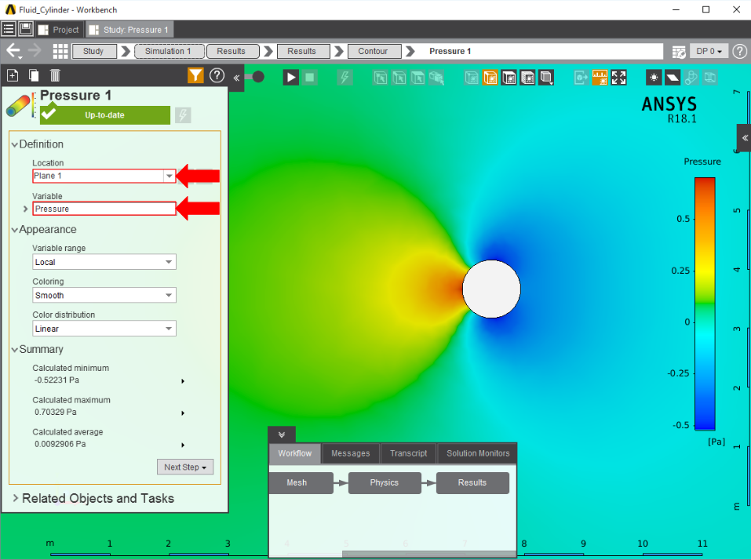This screenshot has width=751, height=560.
Task: Open help at top right corner
Action: coord(740,51)
